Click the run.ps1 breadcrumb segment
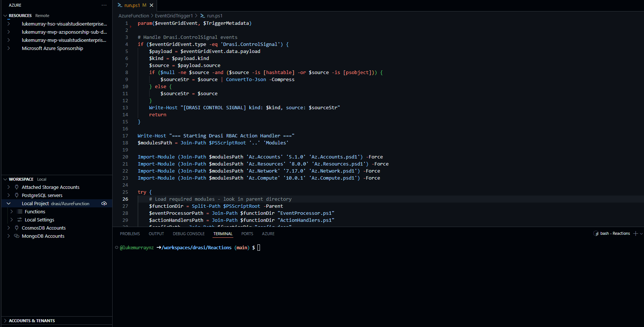This screenshot has width=644, height=327. point(215,16)
